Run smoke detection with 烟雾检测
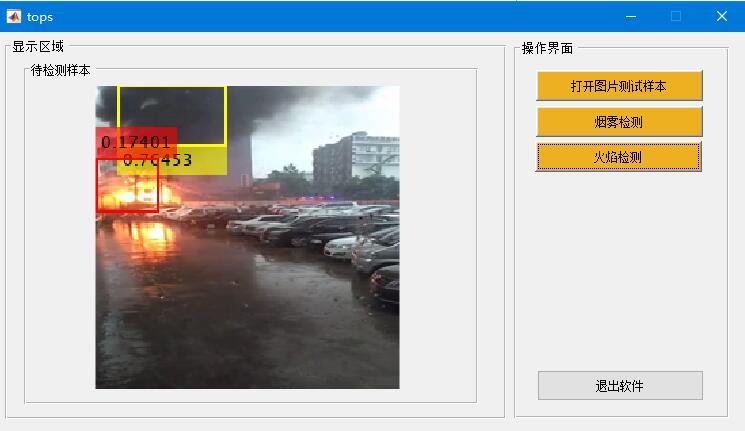 [619, 122]
